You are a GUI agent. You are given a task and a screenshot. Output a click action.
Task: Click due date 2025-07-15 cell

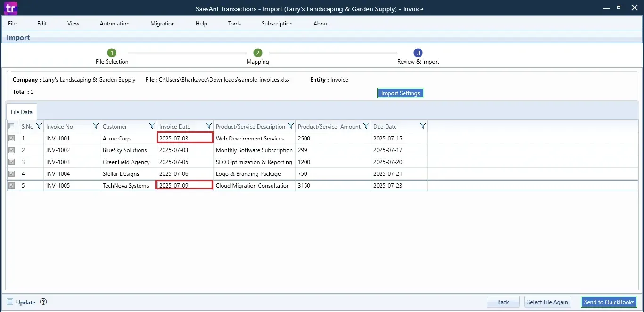tap(399, 139)
